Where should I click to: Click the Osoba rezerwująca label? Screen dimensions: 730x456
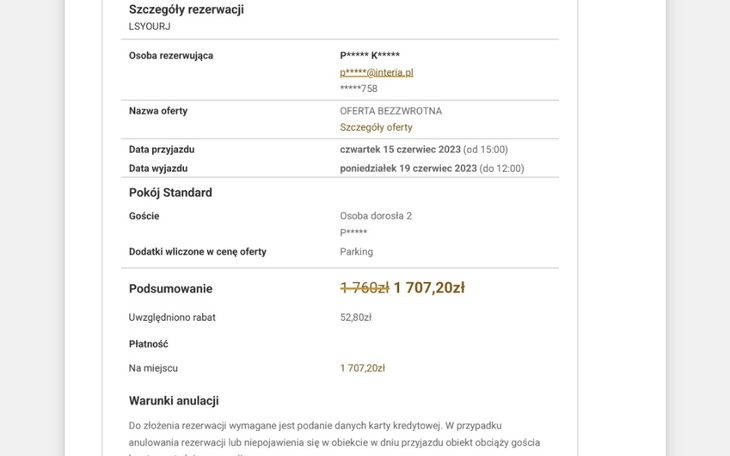[171, 56]
